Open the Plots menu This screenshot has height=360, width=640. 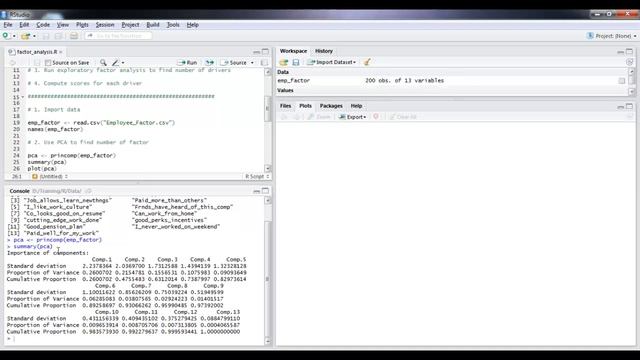click(82, 25)
